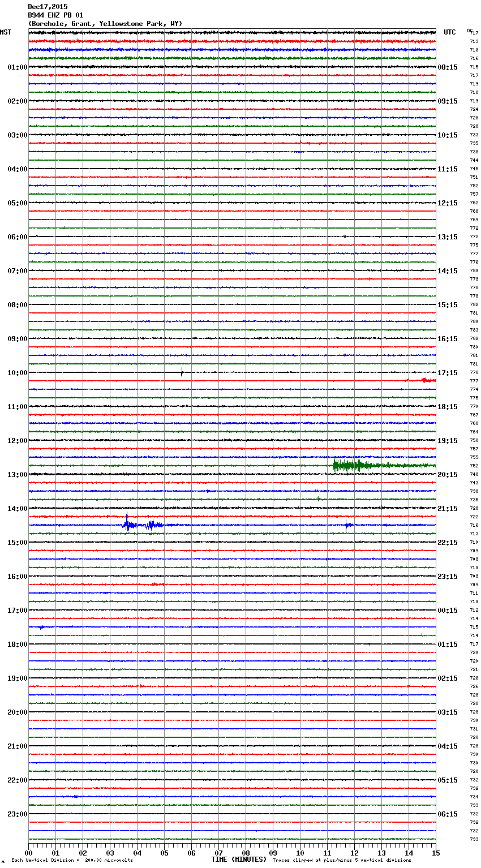Click the 12:15 UTC time label
Screen dimensions: 481x868
click(x=448, y=203)
